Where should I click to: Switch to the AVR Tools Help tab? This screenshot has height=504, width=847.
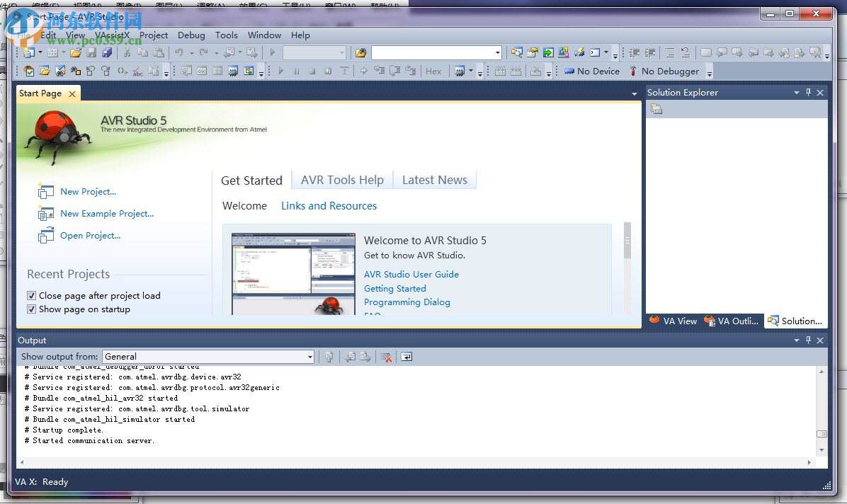342,180
